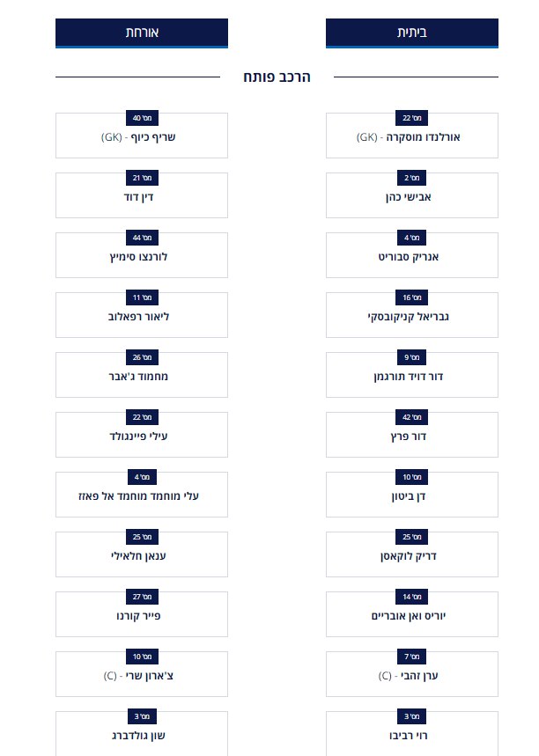539x756 pixels.
Task: Click player דין דוד card
Action: [141, 196]
